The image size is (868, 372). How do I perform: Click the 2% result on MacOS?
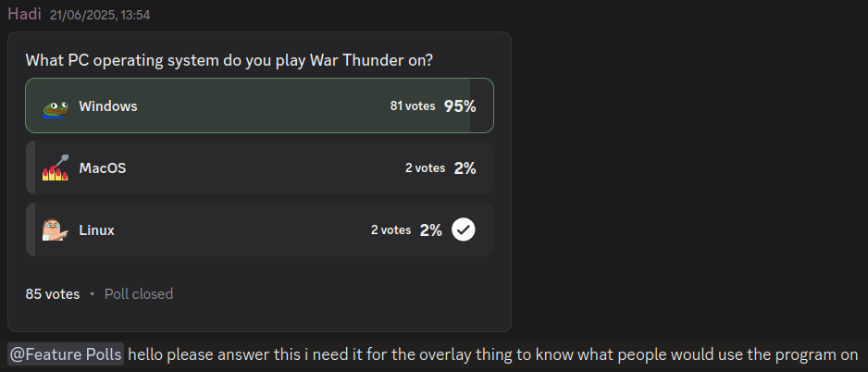click(465, 168)
